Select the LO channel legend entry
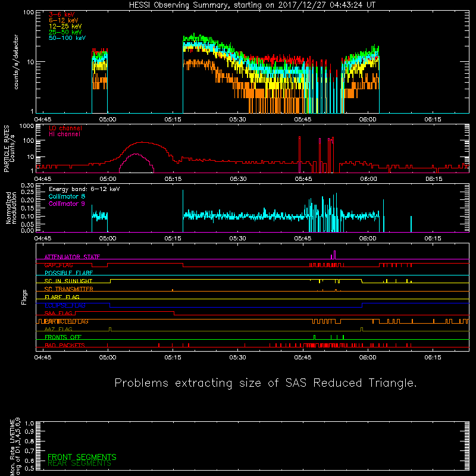This screenshot has width=476, height=476. 65,129
